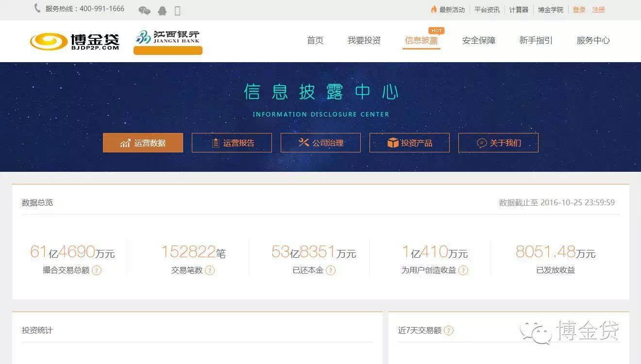This screenshot has height=364, width=641.
Task: Click the 关于我们 chat bubble icon
Action: click(482, 142)
